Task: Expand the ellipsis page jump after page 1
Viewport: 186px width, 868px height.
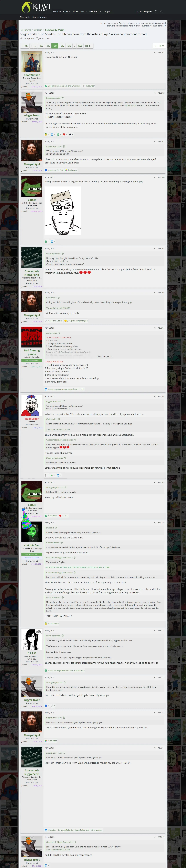Action: pyautogui.click(x=35, y=46)
